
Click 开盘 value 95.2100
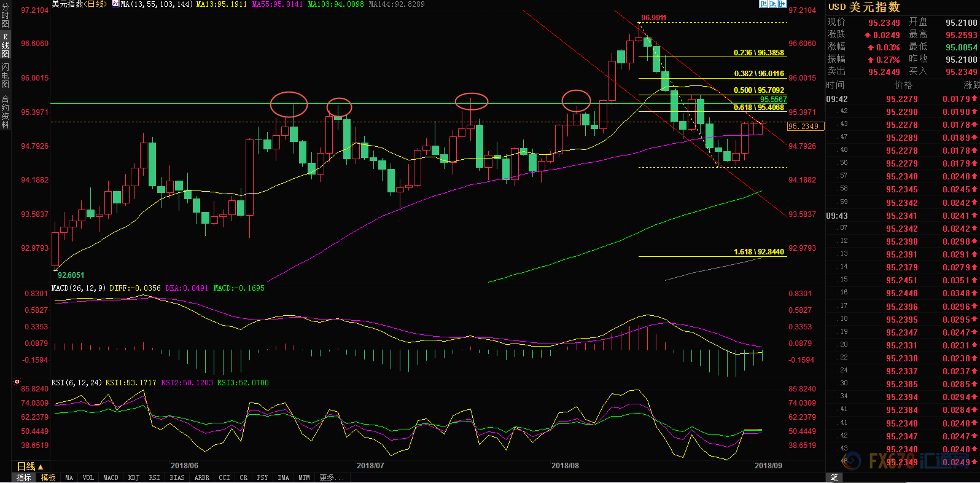tap(962, 23)
